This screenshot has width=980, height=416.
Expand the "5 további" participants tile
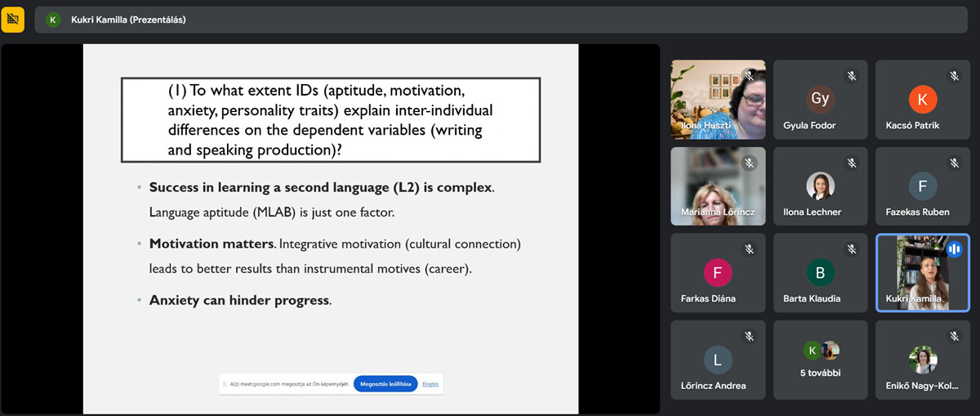820,358
